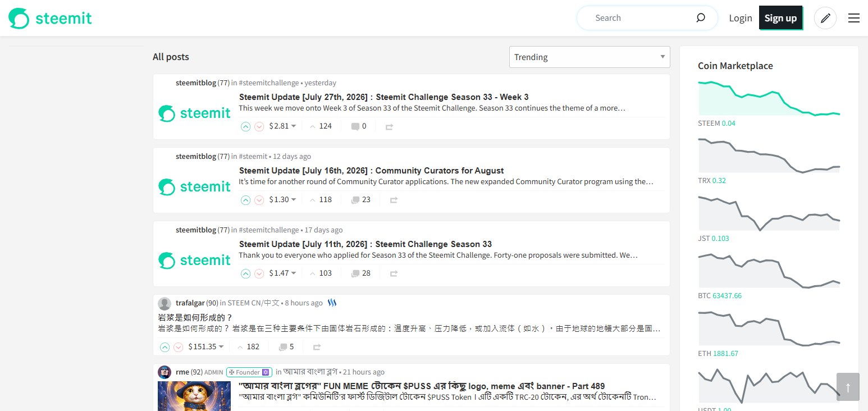Click the rme author name
Screen dimensions: 868x411
point(182,372)
